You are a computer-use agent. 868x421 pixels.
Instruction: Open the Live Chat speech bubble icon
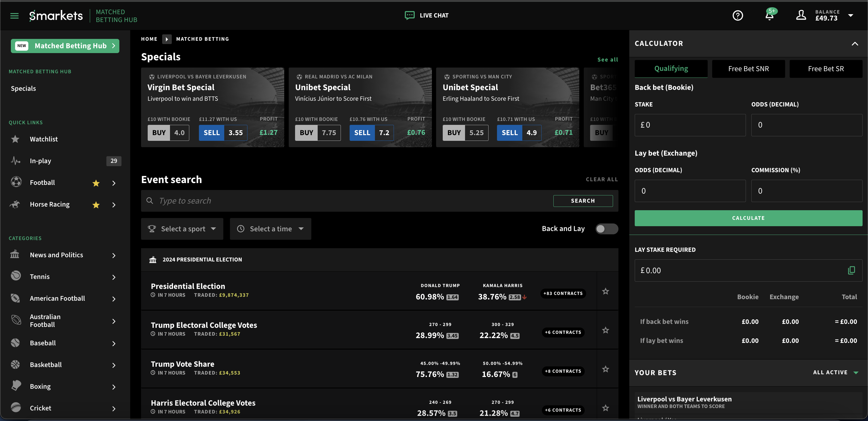410,15
